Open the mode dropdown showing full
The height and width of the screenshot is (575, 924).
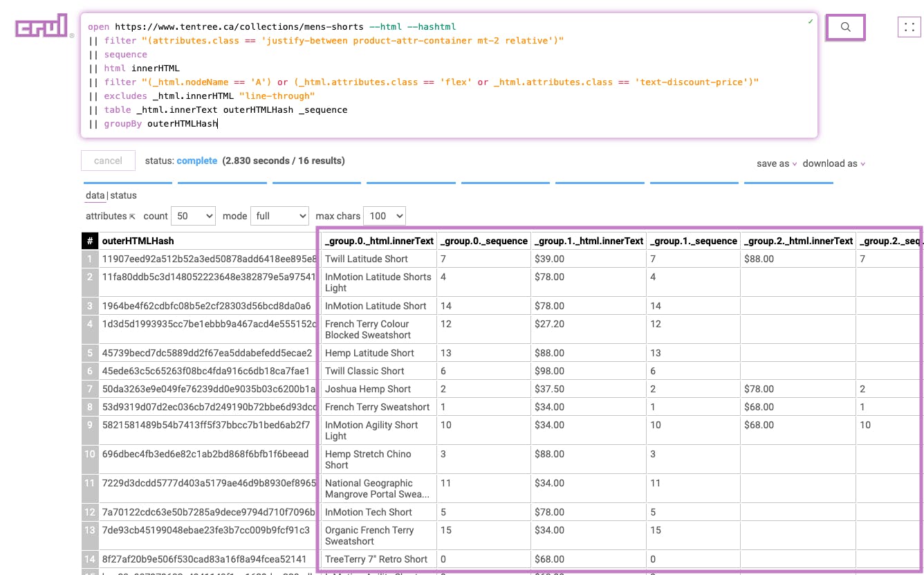point(279,216)
